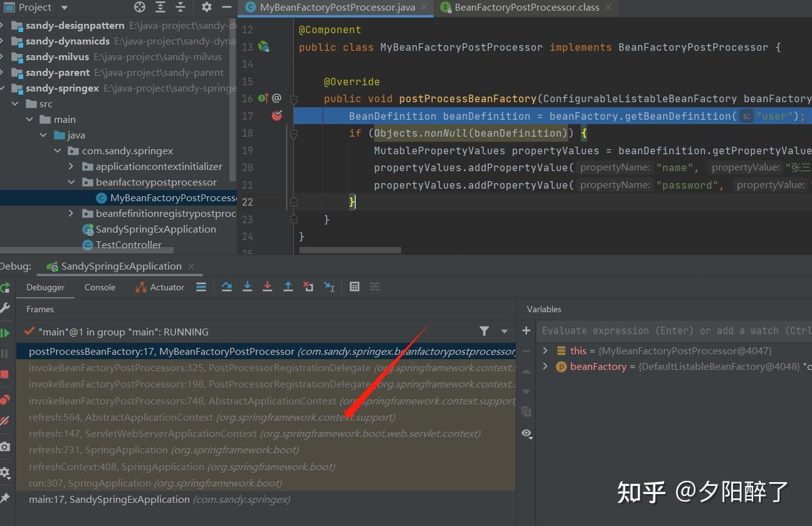812x526 pixels.
Task: Open the BeanFactoryPostProcessor.class tab
Action: pos(525,8)
